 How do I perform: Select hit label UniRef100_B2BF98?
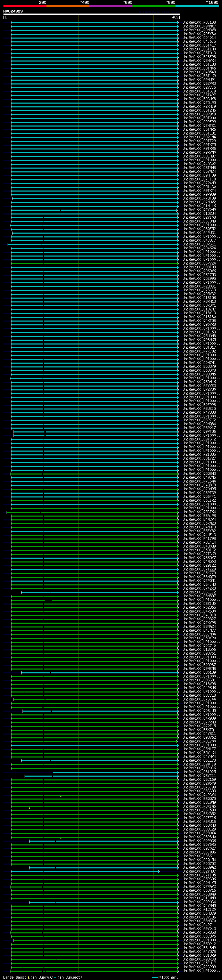199,57
